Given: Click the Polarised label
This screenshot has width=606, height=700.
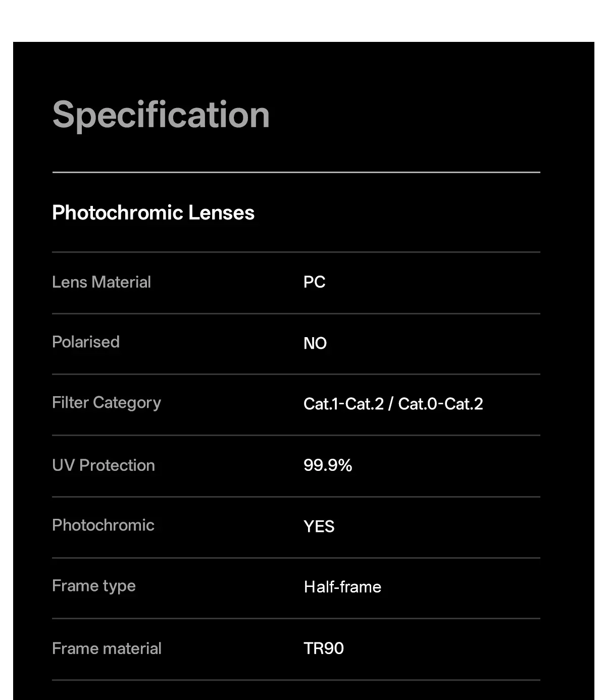Looking at the screenshot, I should click(86, 342).
